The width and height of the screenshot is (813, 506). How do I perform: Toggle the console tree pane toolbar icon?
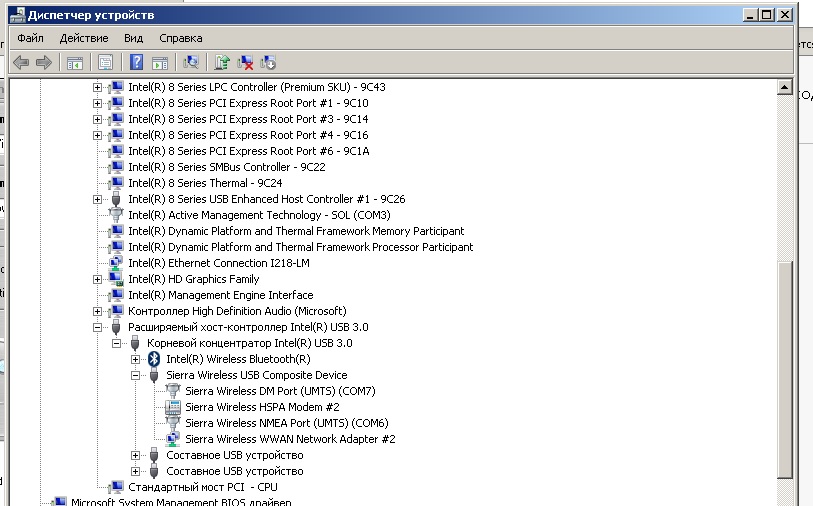[74, 63]
